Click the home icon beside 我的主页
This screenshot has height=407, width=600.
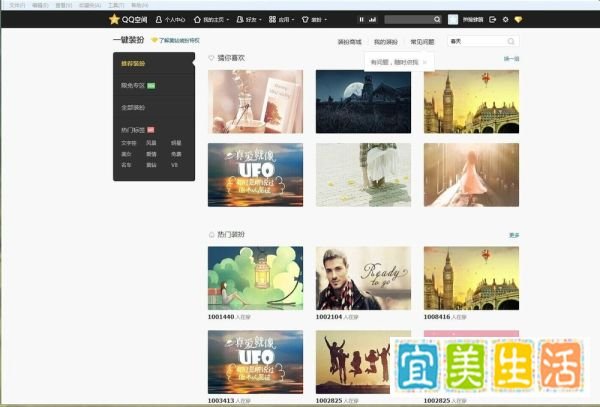197,20
